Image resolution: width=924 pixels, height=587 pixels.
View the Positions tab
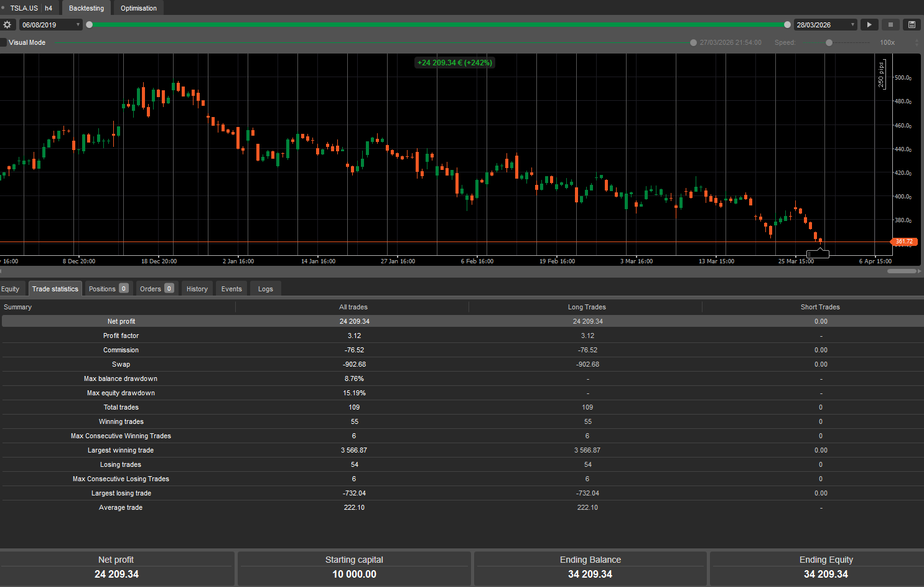click(x=103, y=288)
